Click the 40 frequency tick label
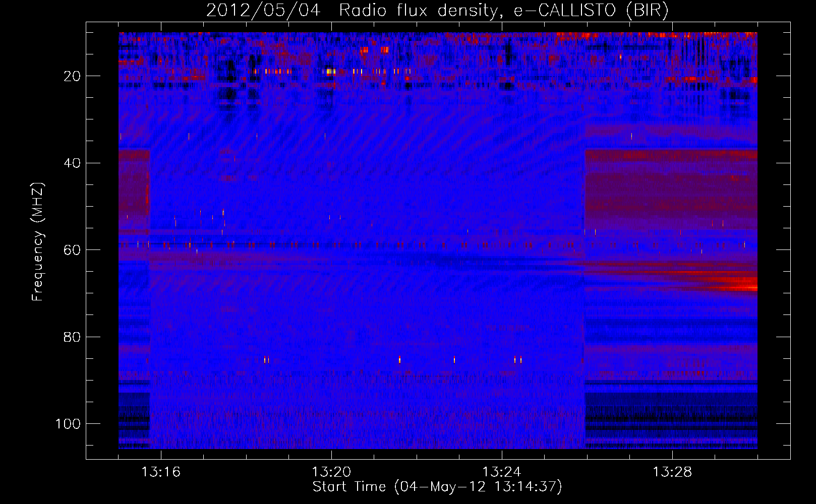 coord(72,163)
